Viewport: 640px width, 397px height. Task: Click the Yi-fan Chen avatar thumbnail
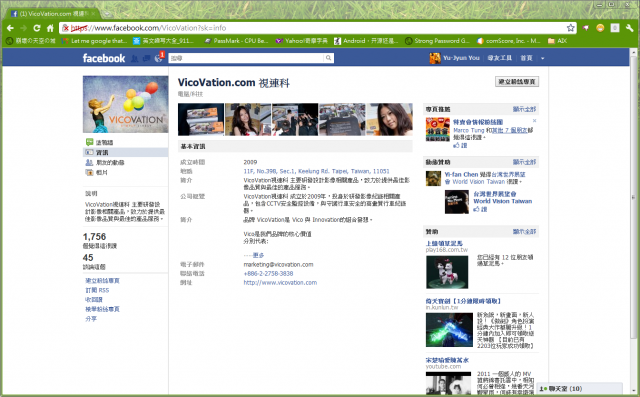433,178
